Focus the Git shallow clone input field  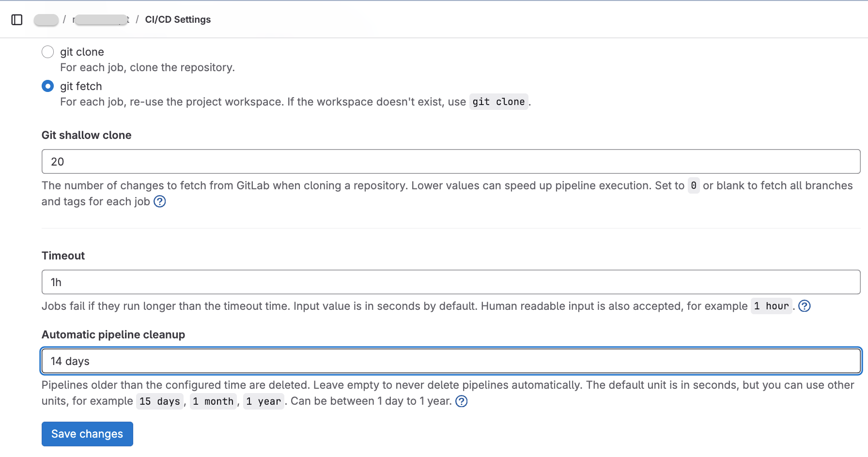[450, 162]
